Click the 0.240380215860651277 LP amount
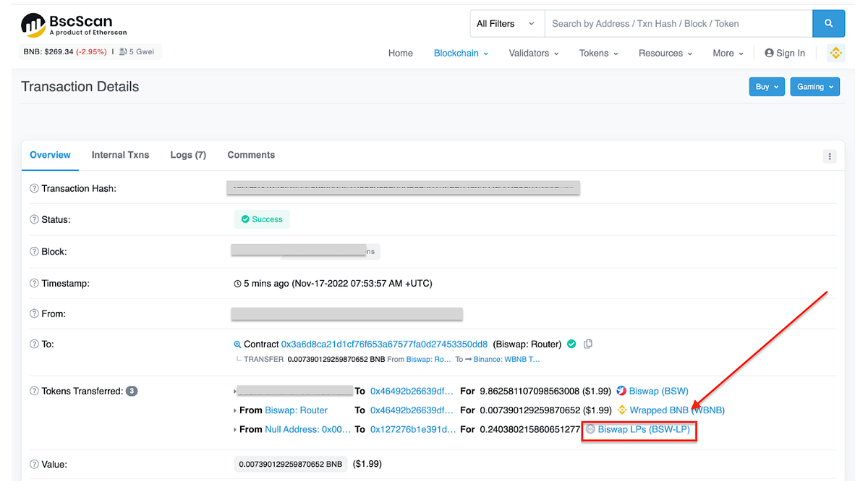Screen dimensions: 868x490 [529, 429]
